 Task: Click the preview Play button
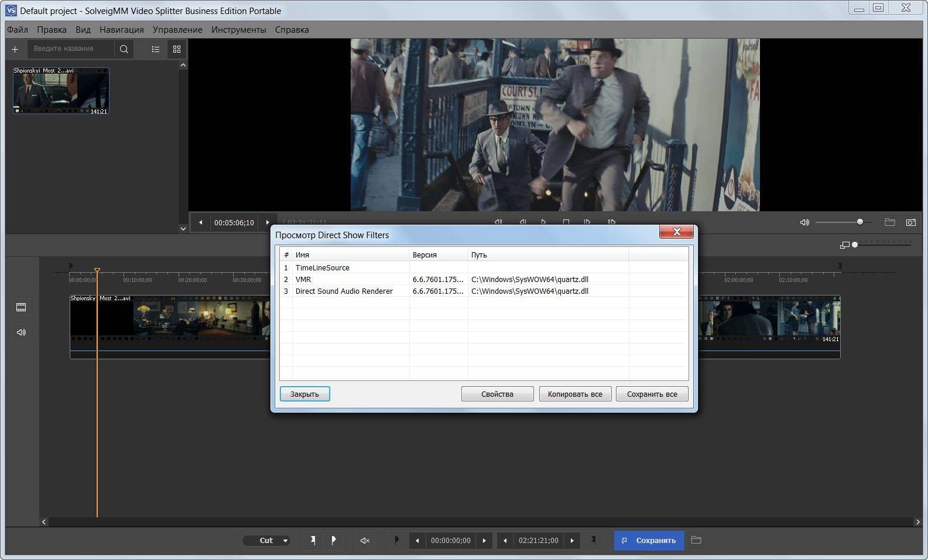click(x=543, y=222)
